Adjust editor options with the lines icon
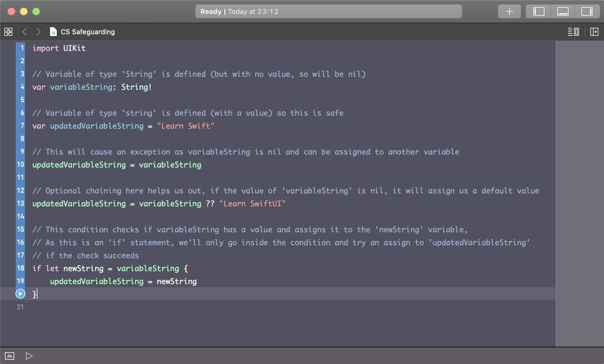 pyautogui.click(x=573, y=32)
